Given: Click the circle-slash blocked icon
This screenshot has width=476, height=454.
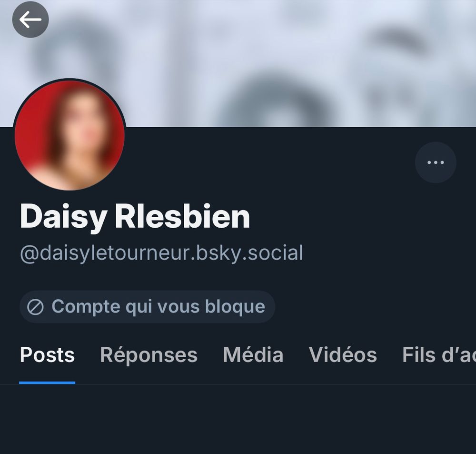Looking at the screenshot, I should (36, 307).
